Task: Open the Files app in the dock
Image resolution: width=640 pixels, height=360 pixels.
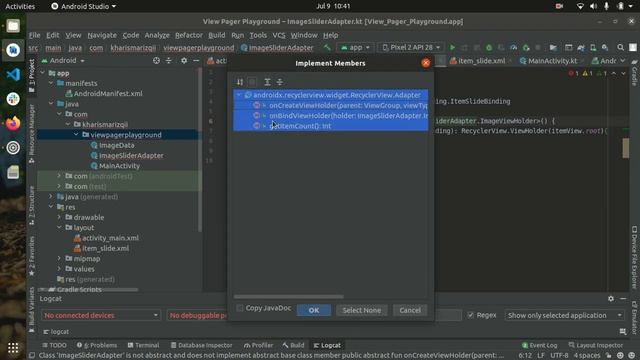Action: pos(13,25)
